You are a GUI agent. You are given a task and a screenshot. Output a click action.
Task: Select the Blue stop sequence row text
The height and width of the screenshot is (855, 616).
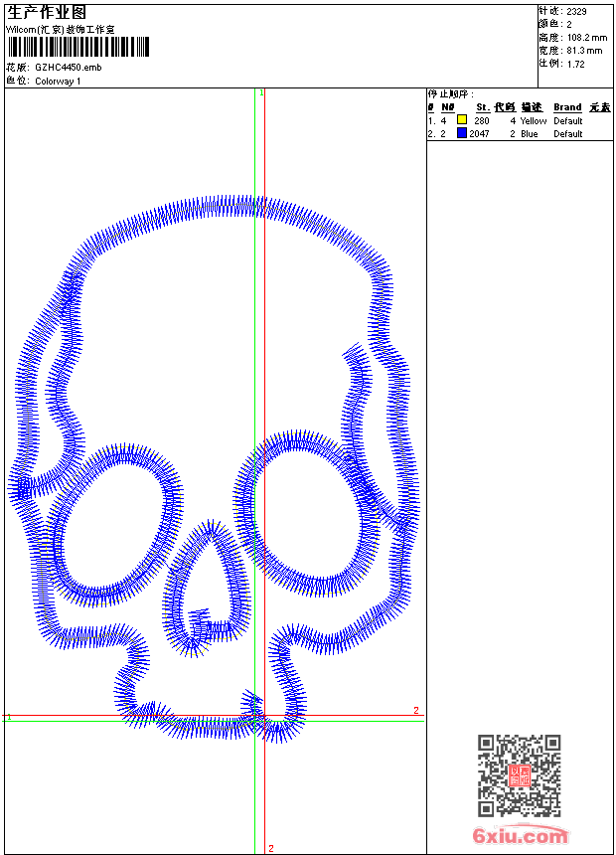click(529, 133)
